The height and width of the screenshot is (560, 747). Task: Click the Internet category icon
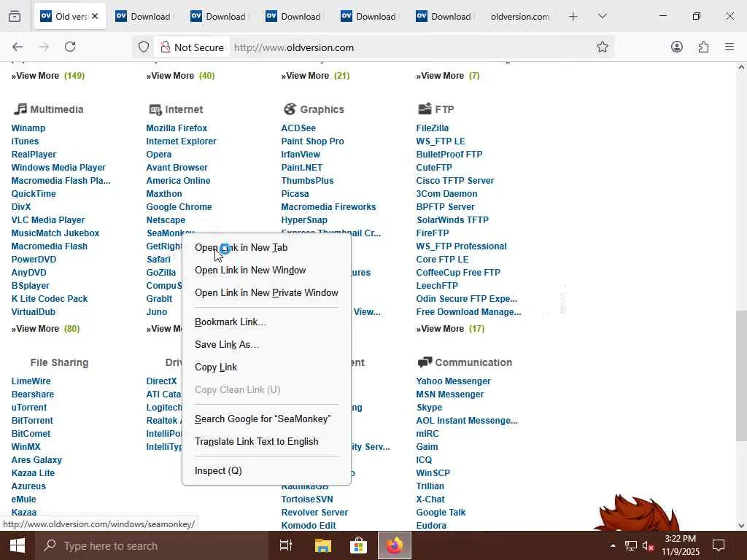(155, 109)
